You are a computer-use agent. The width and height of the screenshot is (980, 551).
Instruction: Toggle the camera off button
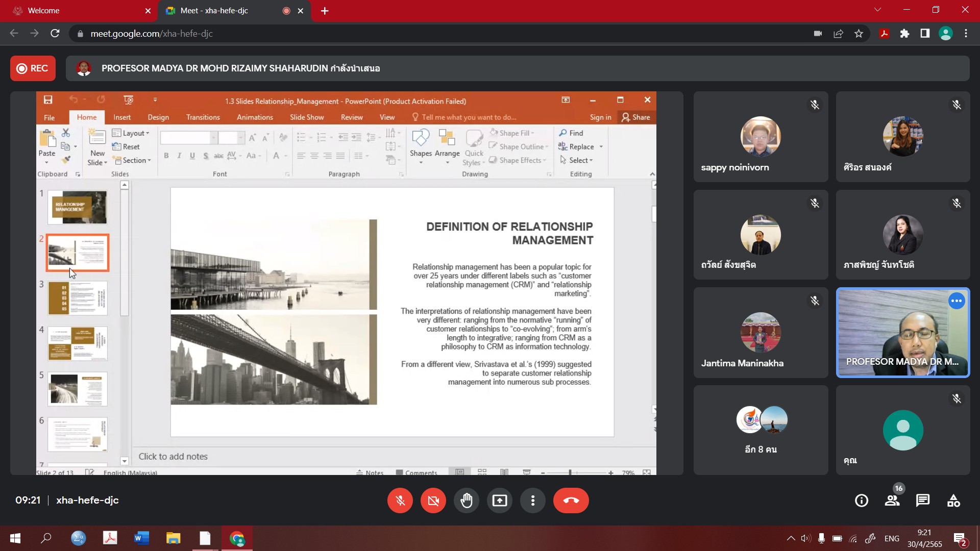[x=433, y=500]
